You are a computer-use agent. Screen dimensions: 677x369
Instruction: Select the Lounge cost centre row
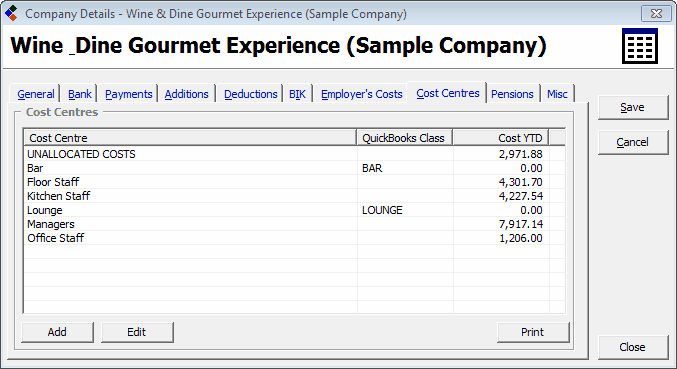click(294, 210)
